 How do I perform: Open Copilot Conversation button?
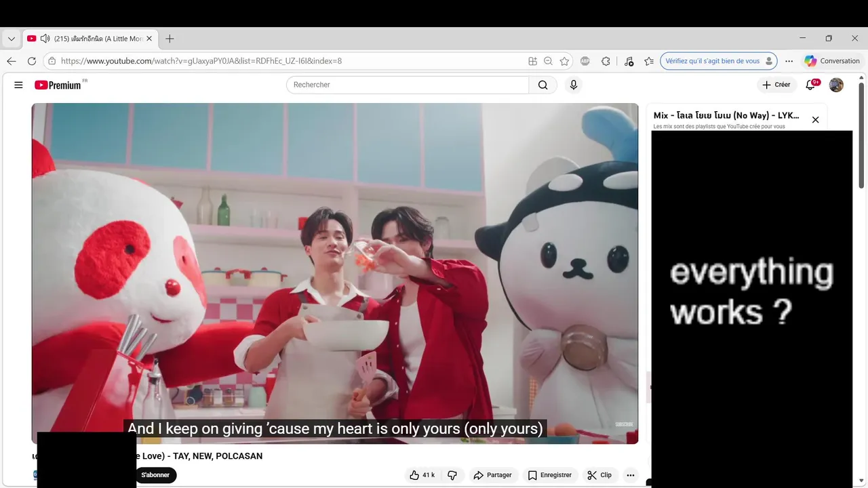click(x=832, y=61)
